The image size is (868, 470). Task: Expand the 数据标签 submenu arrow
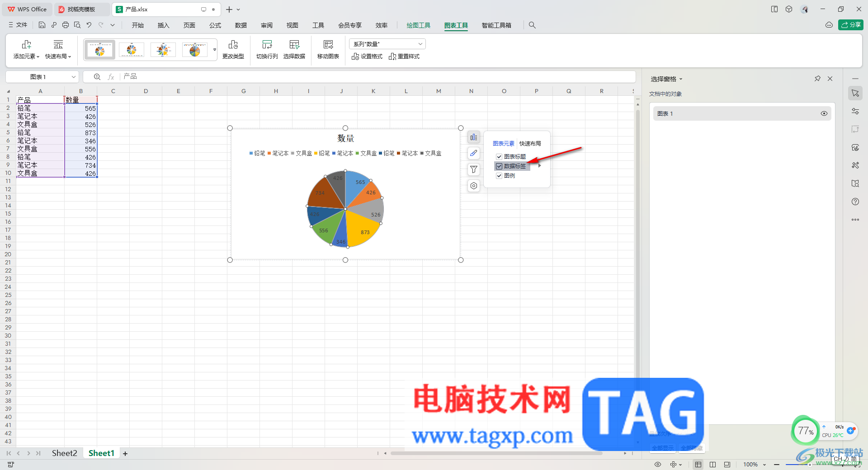click(x=540, y=166)
